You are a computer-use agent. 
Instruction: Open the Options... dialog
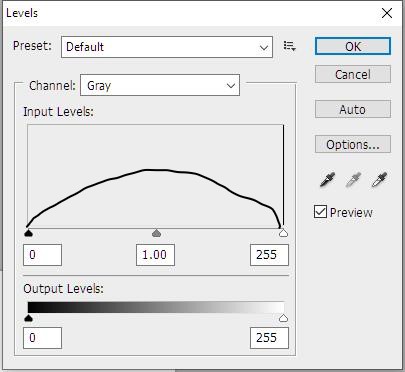[353, 144]
